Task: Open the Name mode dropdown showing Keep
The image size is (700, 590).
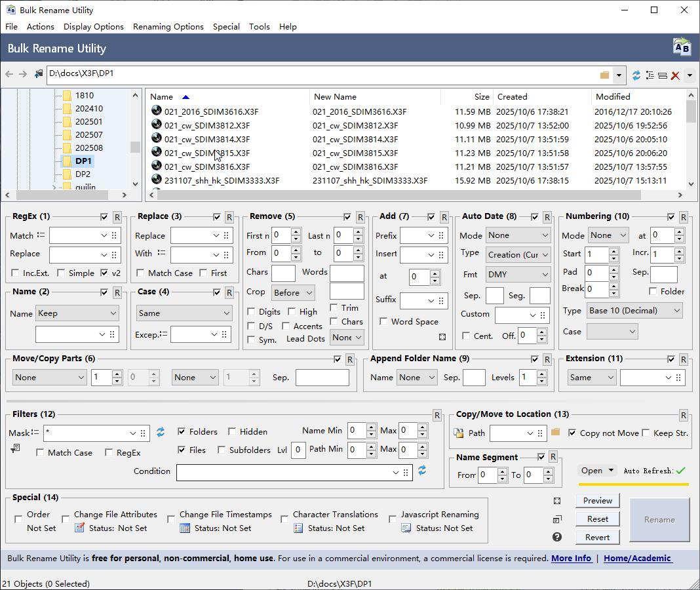Action: (77, 313)
